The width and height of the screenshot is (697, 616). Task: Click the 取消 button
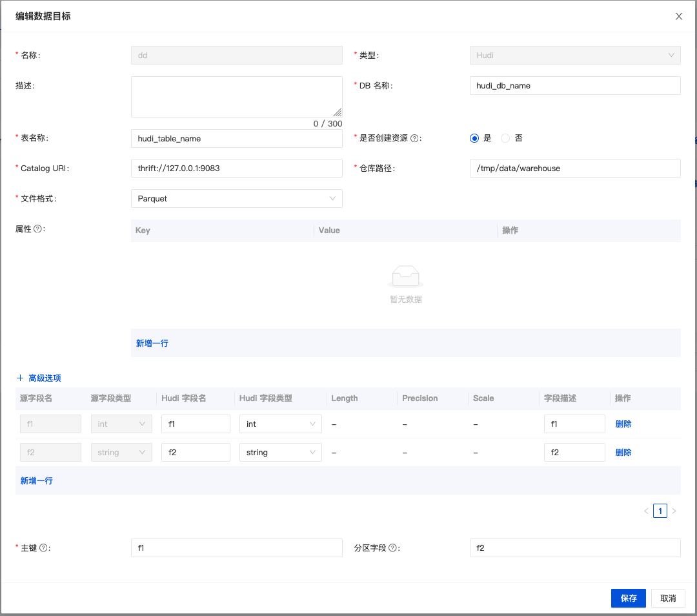(668, 599)
